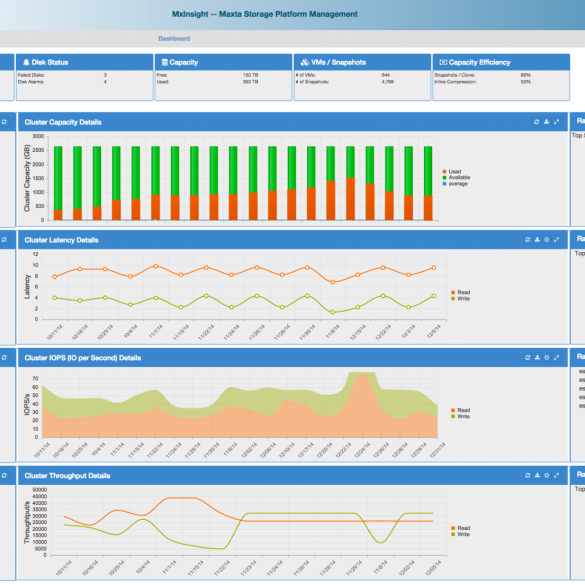Select the Capacity Efficiency panel header
Image resolution: width=585 pixels, height=585 pixels.
pos(501,62)
